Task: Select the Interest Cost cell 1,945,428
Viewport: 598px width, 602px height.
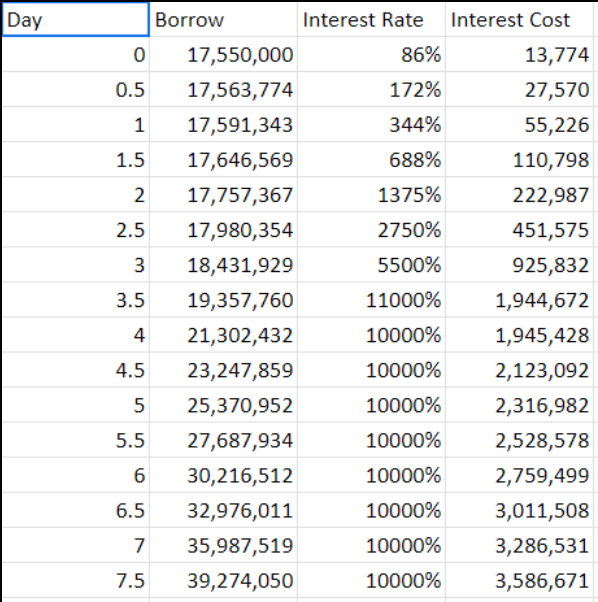Action: tap(519, 335)
